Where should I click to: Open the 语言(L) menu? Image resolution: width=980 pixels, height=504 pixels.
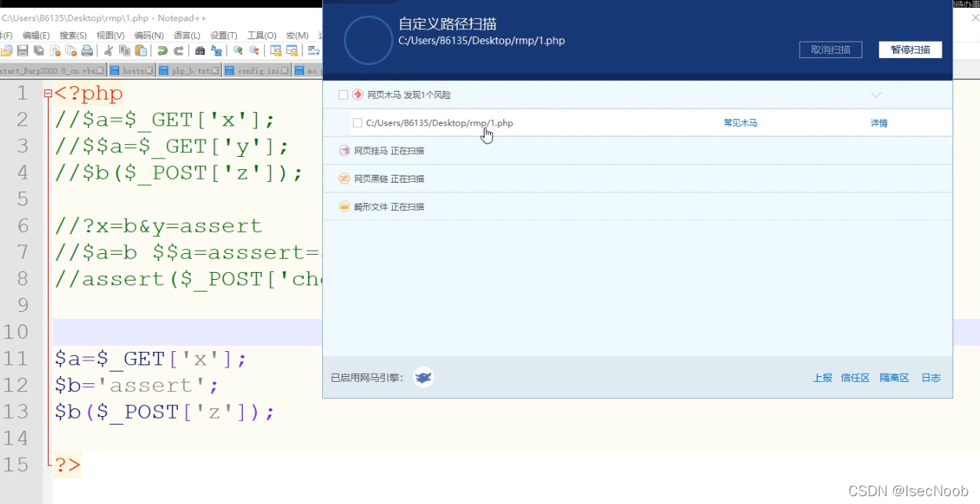(x=187, y=35)
